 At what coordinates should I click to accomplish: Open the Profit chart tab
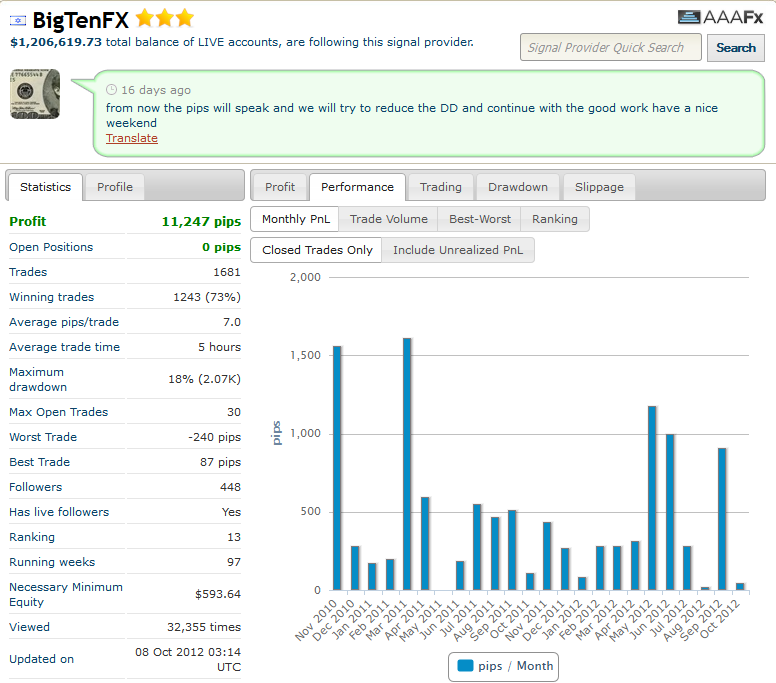point(280,187)
